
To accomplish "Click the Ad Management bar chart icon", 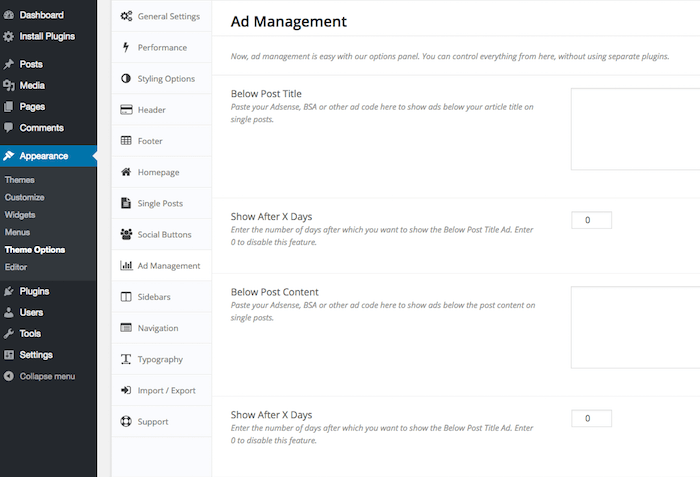I will pyautogui.click(x=126, y=265).
